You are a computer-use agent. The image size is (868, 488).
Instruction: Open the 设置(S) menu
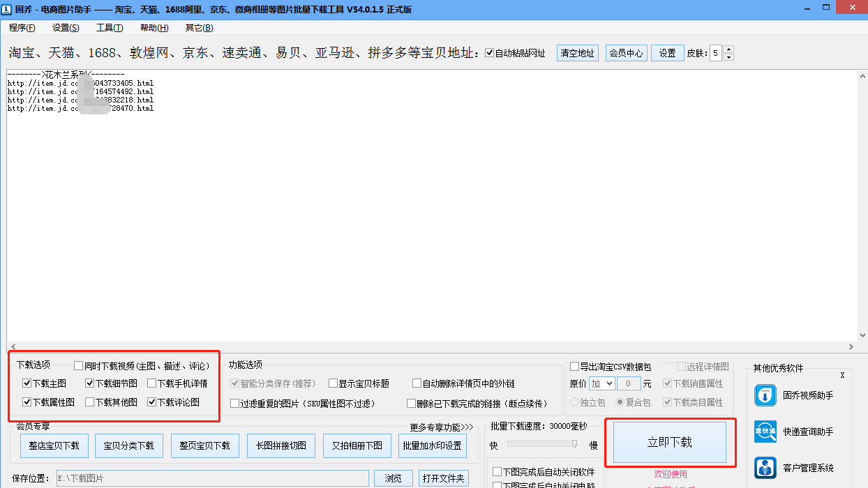coord(66,28)
